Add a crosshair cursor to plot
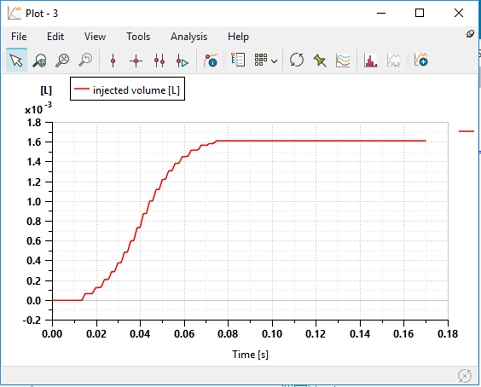481x387 pixels. click(136, 61)
